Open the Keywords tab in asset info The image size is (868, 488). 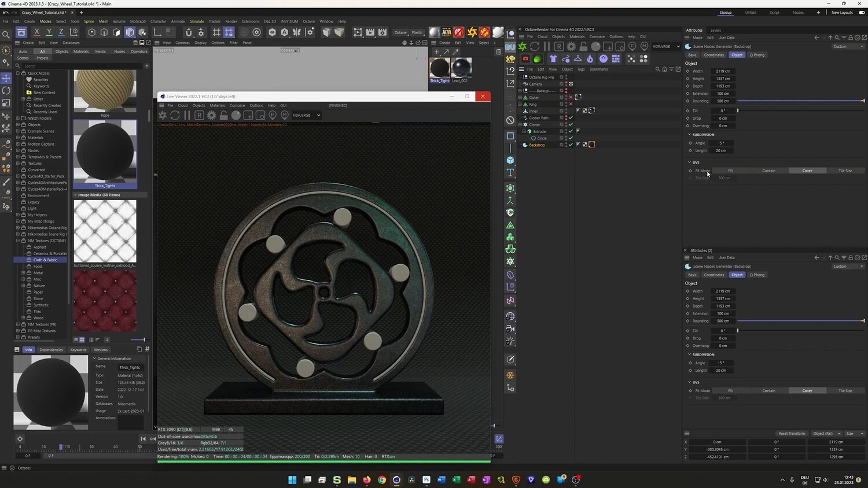(78, 350)
